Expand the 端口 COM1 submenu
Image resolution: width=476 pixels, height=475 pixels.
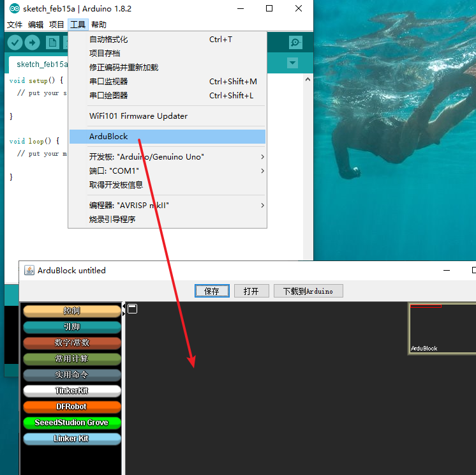(167, 171)
